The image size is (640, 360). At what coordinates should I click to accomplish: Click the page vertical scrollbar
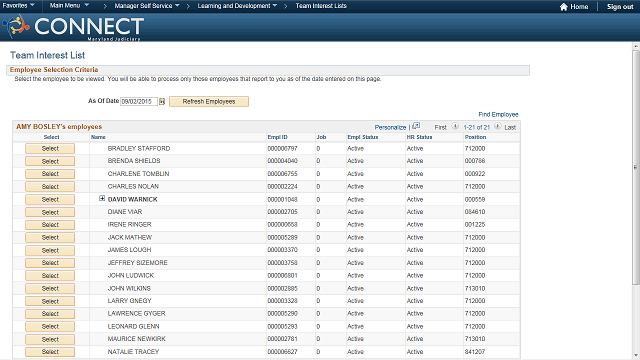point(636,167)
